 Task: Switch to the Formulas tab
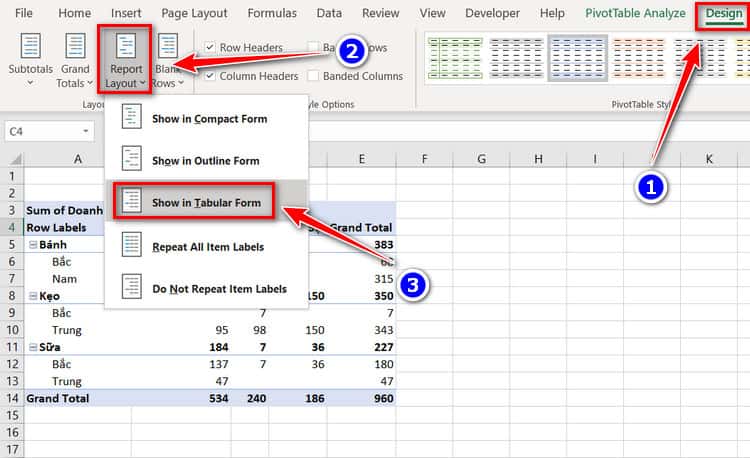coord(272,13)
